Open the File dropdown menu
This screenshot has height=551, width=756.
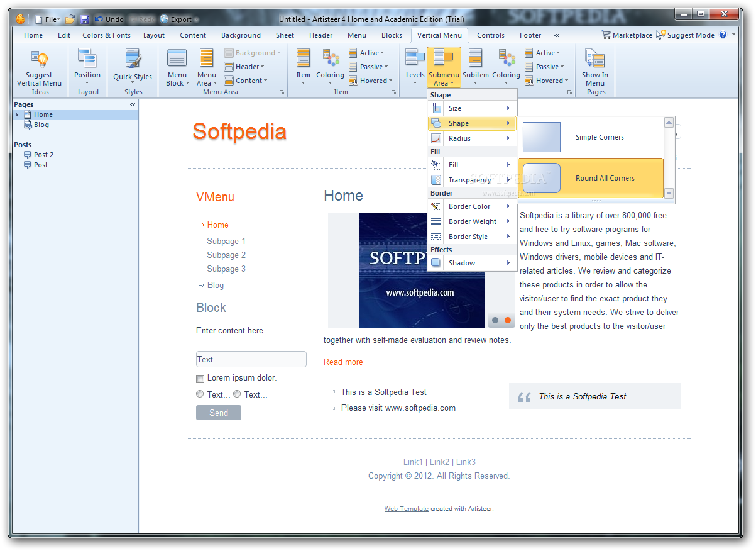point(48,19)
